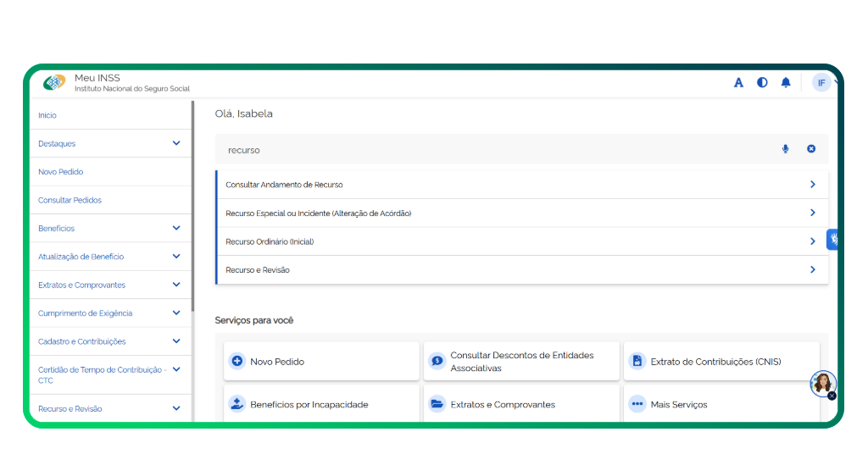Toggle high contrast mode icon

point(762,82)
